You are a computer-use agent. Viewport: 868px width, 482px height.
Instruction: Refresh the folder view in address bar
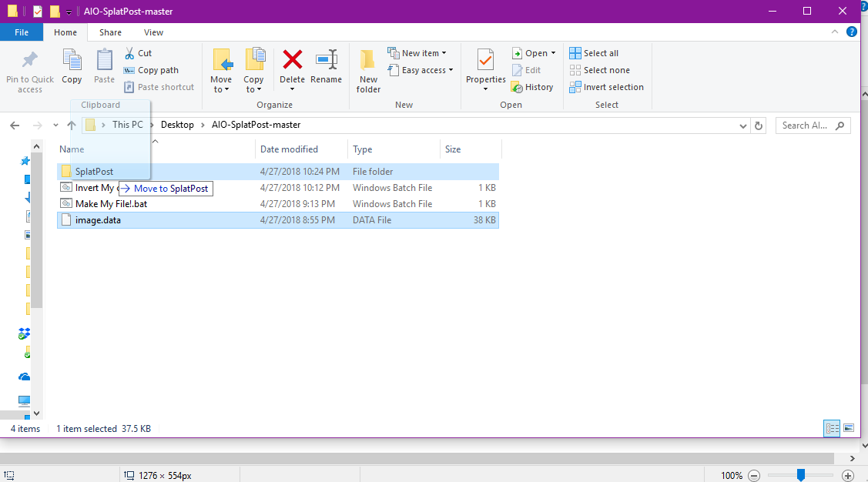click(759, 126)
